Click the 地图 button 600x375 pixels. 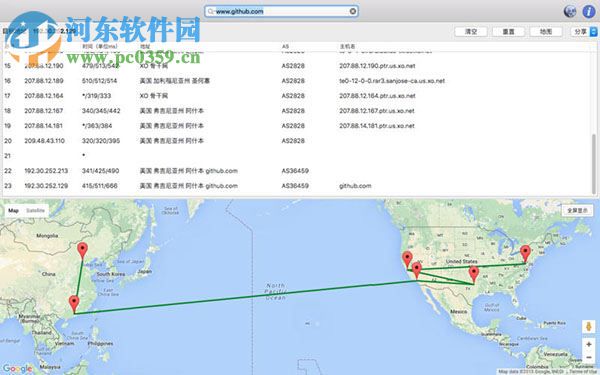pos(546,32)
